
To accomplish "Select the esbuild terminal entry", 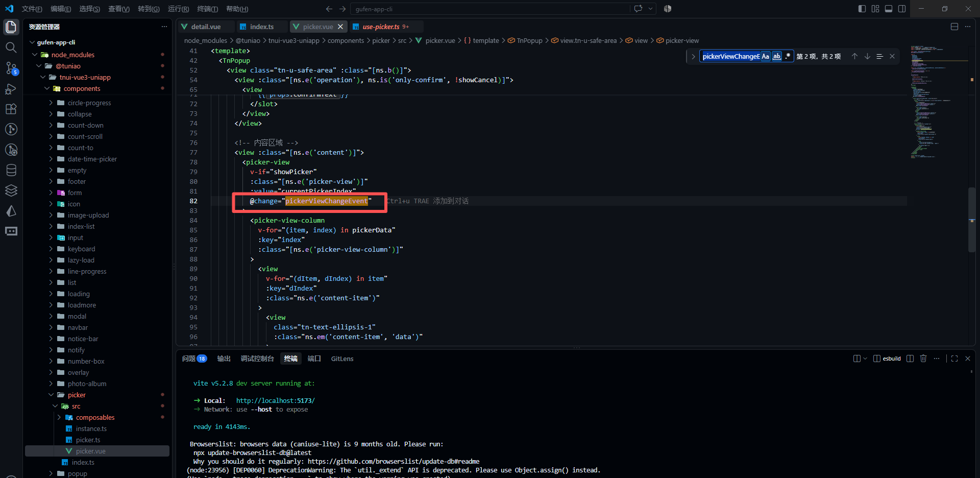I will pos(887,358).
